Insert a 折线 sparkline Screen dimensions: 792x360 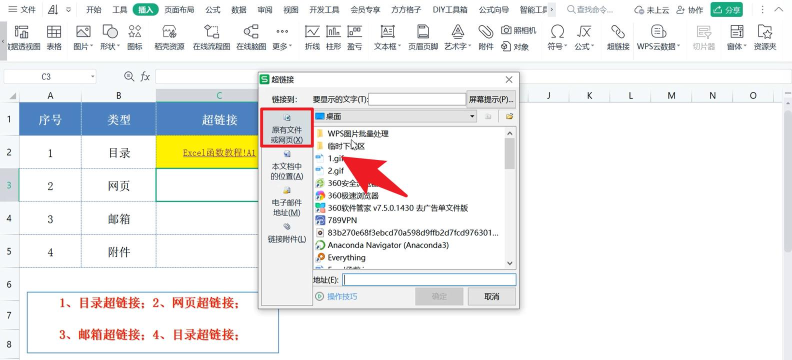pyautogui.click(x=312, y=38)
